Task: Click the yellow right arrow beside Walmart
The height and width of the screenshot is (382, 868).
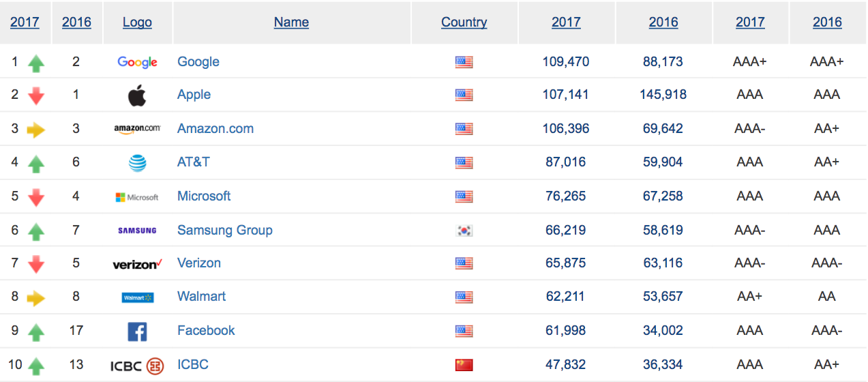Action: click(x=36, y=298)
